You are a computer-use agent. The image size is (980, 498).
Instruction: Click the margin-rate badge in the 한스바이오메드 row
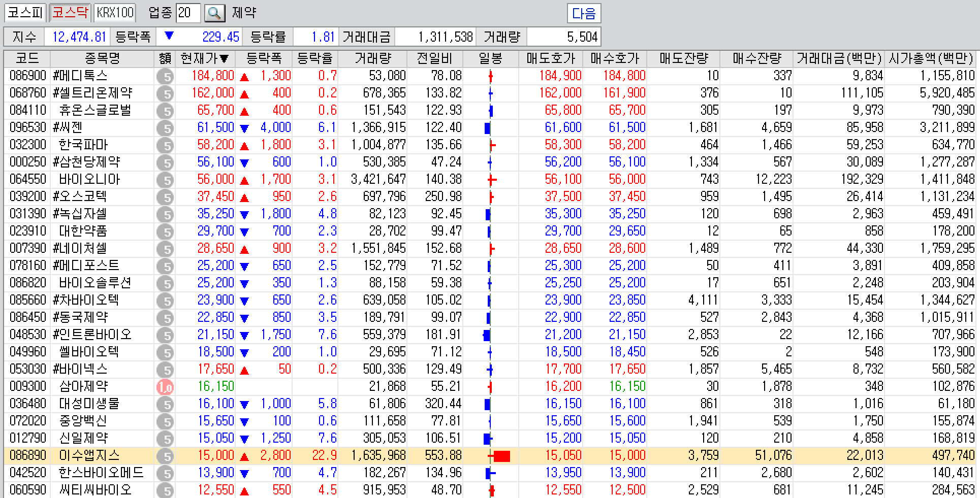tap(165, 474)
